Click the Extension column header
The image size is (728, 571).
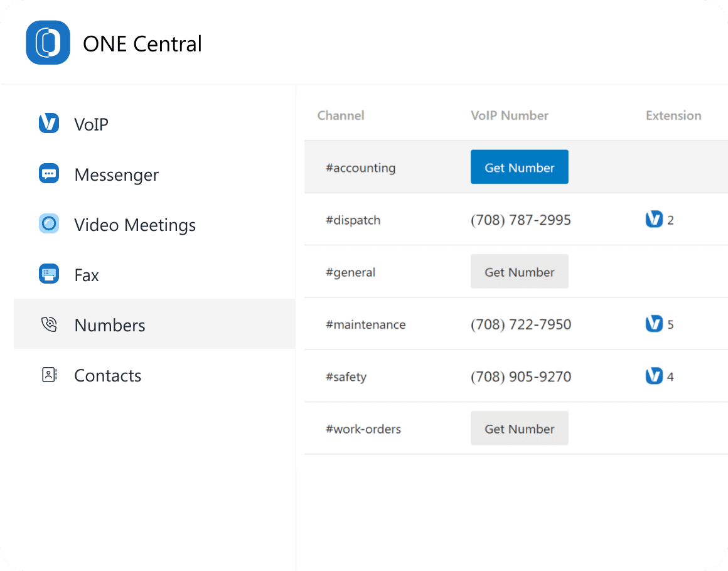tap(673, 115)
